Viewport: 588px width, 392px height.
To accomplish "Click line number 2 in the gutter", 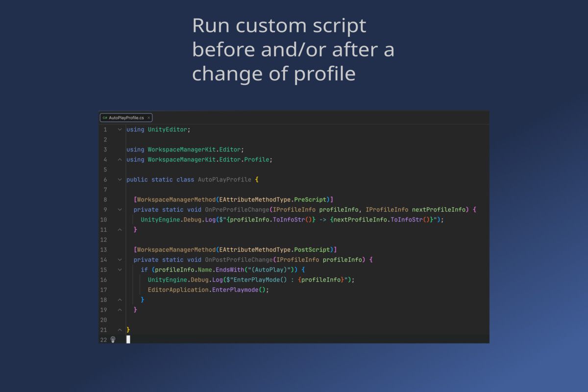I will tap(105, 140).
